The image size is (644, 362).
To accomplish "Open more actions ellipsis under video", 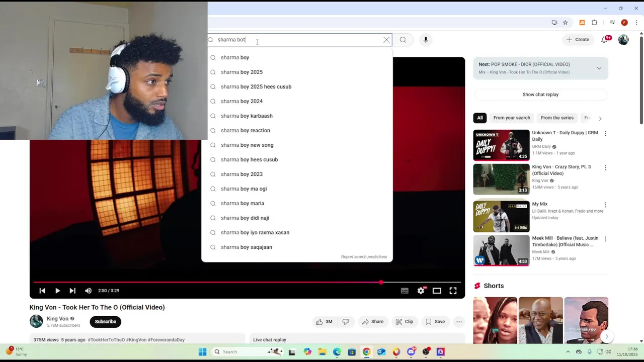I will pos(459,322).
